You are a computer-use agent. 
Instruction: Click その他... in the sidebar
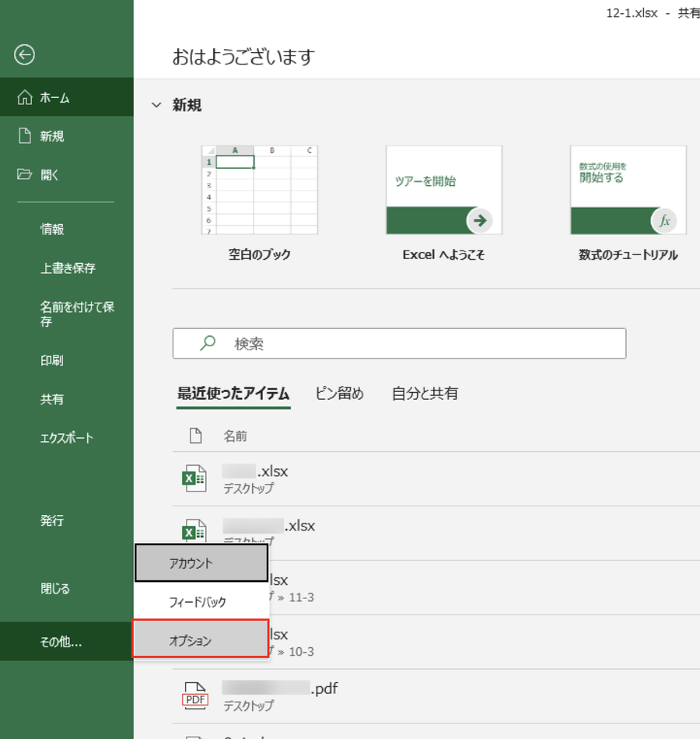point(67,641)
